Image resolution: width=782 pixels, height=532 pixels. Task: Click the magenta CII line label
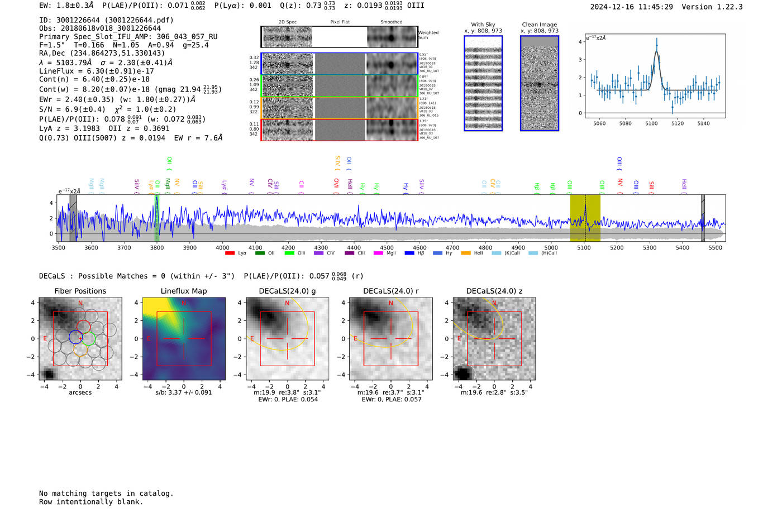(x=301, y=185)
